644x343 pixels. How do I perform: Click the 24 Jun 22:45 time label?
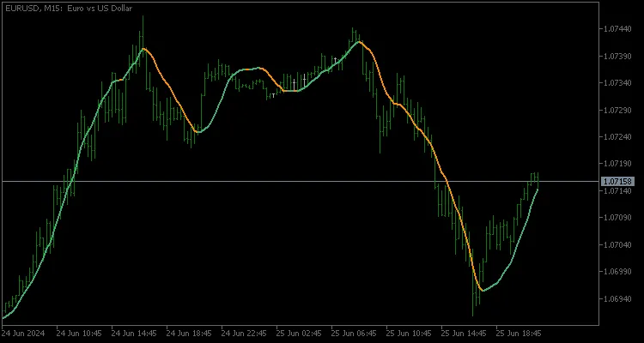tap(244, 333)
